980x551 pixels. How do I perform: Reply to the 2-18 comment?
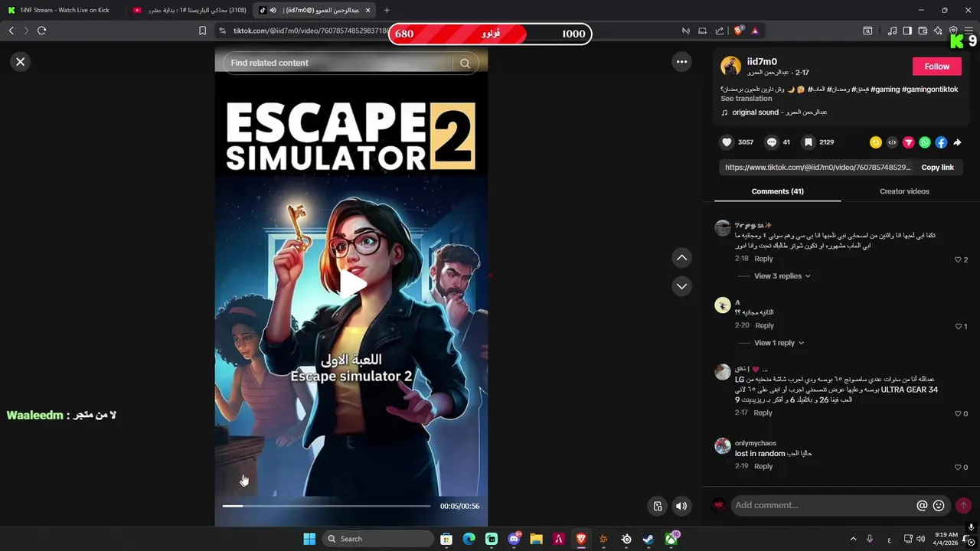point(763,259)
